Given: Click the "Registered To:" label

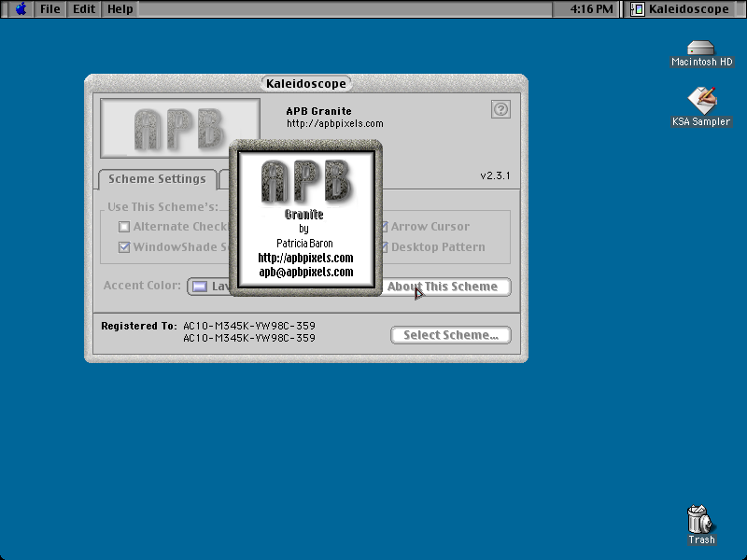Looking at the screenshot, I should tap(139, 326).
